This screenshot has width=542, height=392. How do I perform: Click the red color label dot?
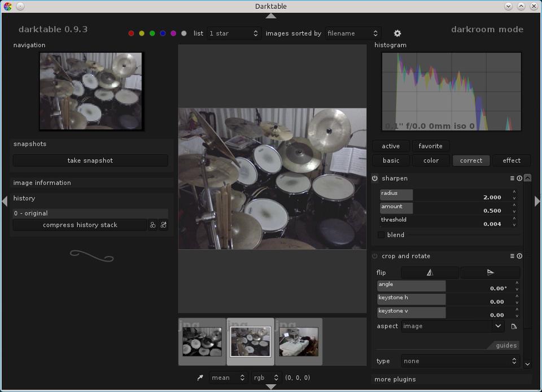[x=132, y=33]
